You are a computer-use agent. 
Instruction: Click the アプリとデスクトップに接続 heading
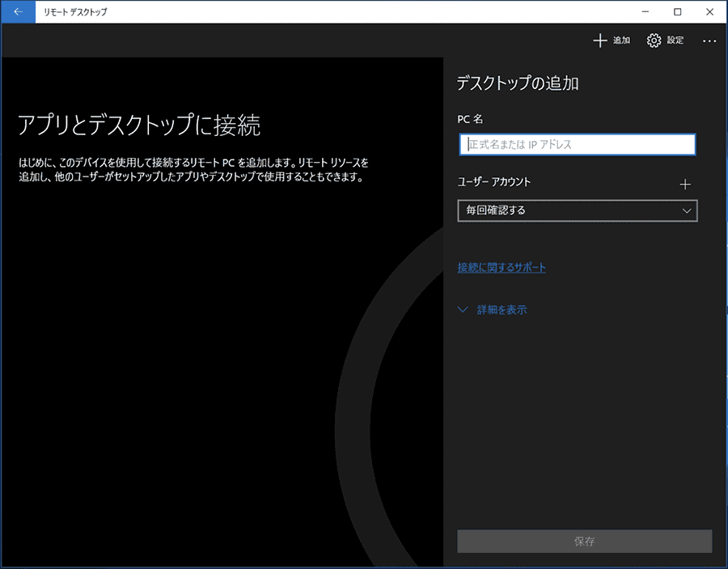[x=139, y=125]
